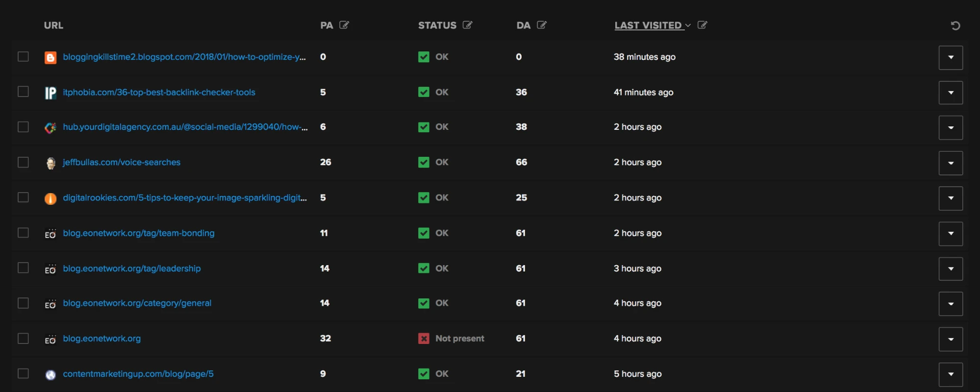Tick the checkbox for contentmarketingup.com row
980x392 pixels.
pos(23,373)
